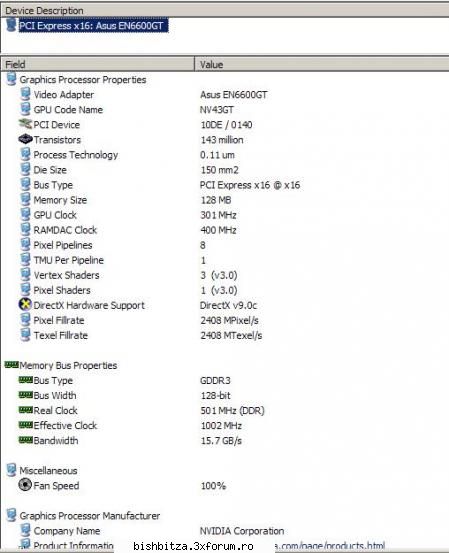449x553 pixels.
Task: Click the Effective Clock memory icon
Action: 25,425
